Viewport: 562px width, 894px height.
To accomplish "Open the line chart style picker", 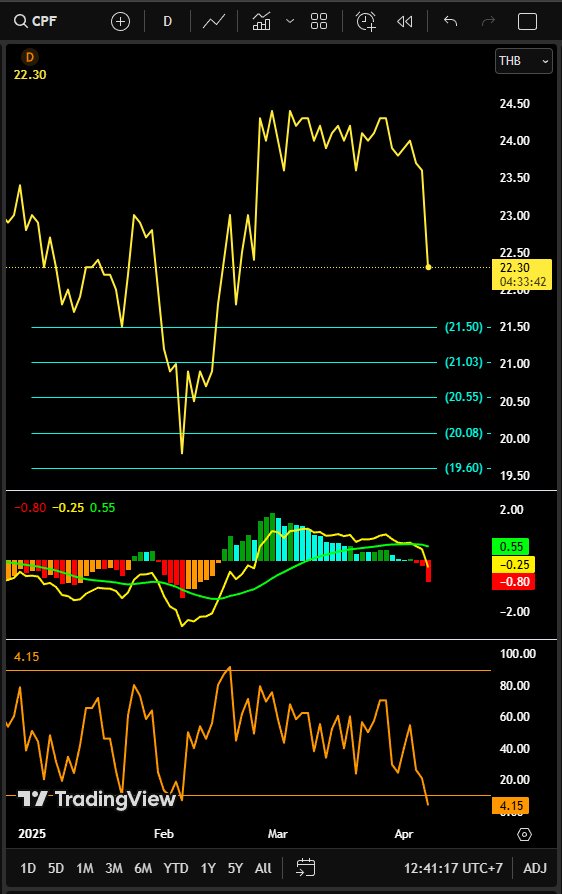I will click(214, 22).
